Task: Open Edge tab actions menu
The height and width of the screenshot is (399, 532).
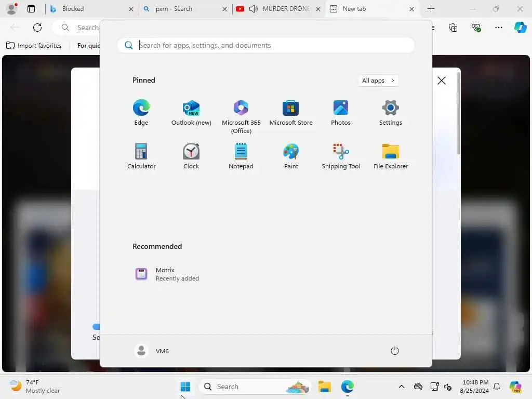Action: click(x=31, y=9)
